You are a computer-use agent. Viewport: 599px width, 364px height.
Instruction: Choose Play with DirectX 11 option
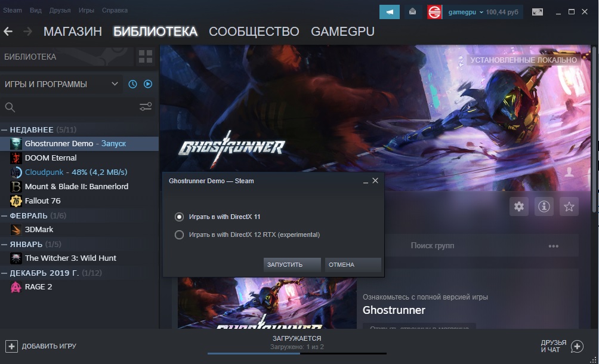(179, 217)
